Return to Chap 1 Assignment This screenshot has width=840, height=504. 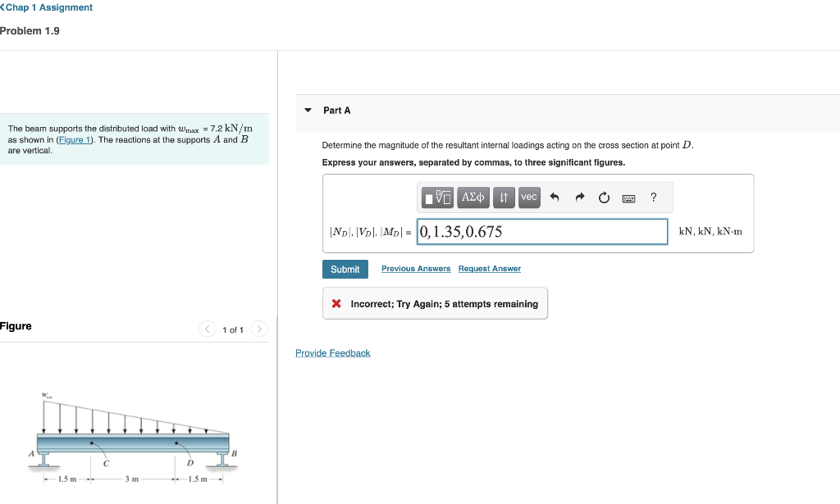pyautogui.click(x=46, y=7)
